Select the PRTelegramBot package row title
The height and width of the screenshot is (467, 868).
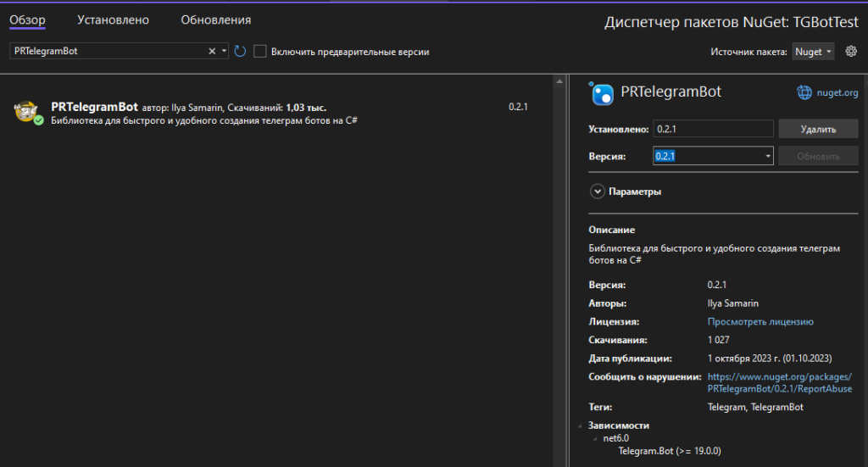click(x=94, y=107)
